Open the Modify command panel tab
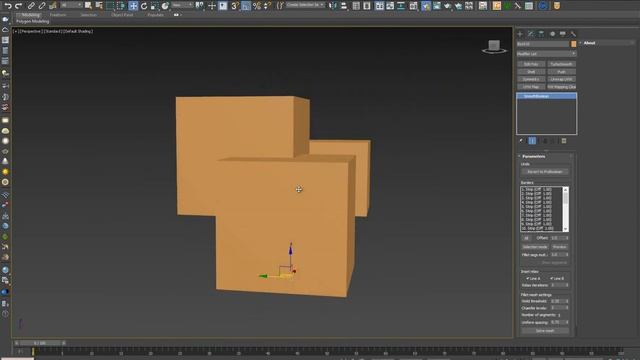Screen dimensions: 640x360 tap(531, 34)
